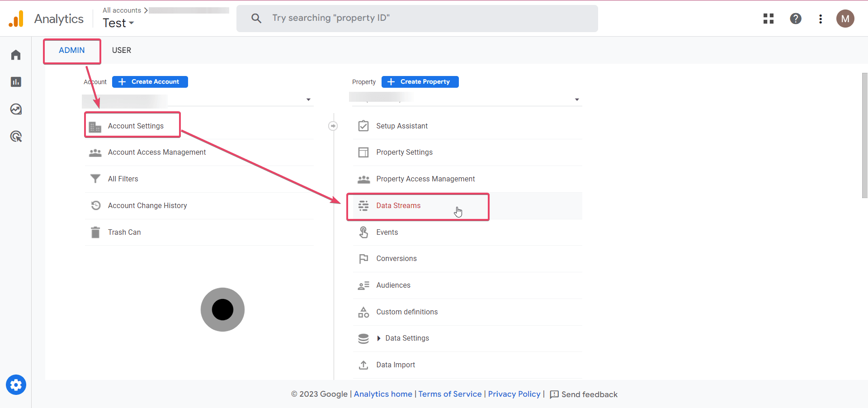Expand the Data Settings section

click(x=379, y=338)
